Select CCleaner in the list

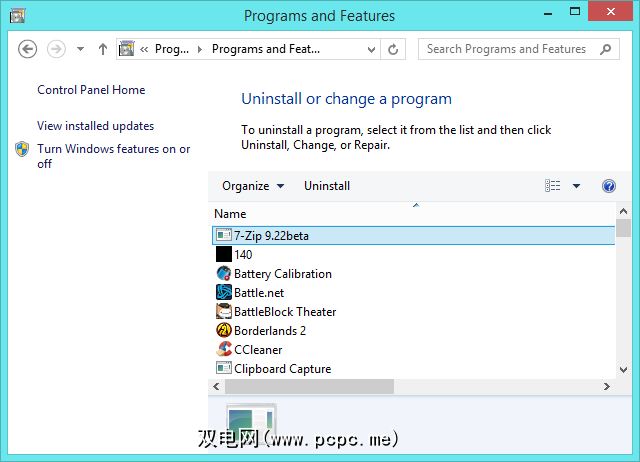pos(413,350)
